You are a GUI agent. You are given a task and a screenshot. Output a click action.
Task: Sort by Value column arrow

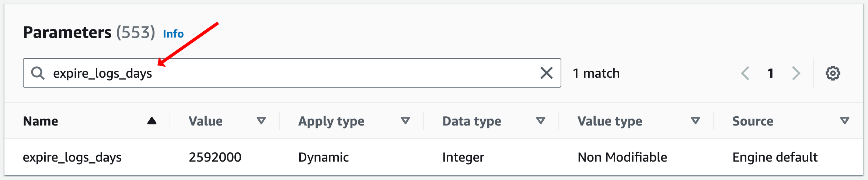click(x=261, y=120)
